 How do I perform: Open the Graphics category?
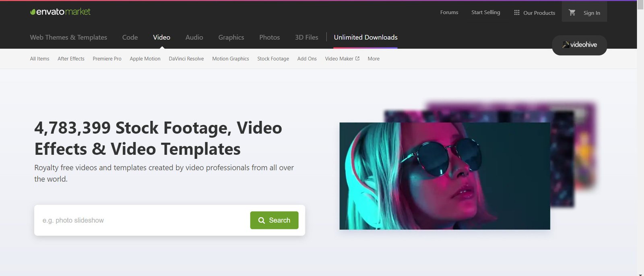231,37
